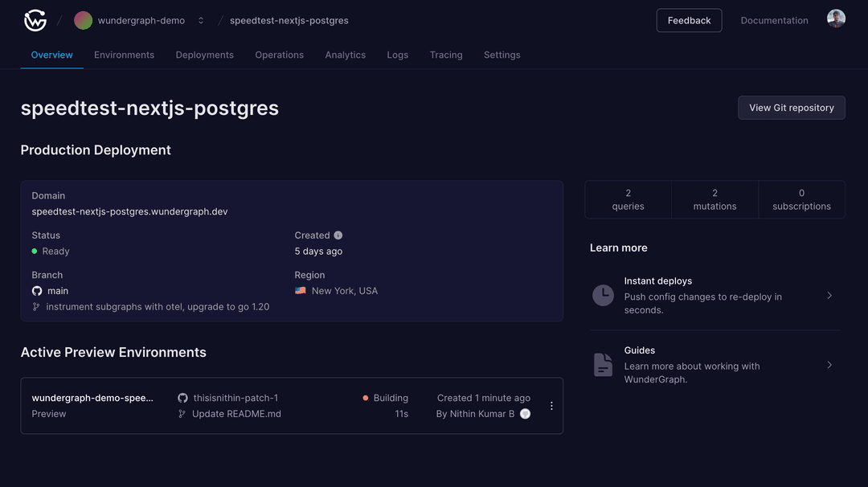This screenshot has width=868, height=487.
Task: Open the View Git repository button
Action: (791, 107)
